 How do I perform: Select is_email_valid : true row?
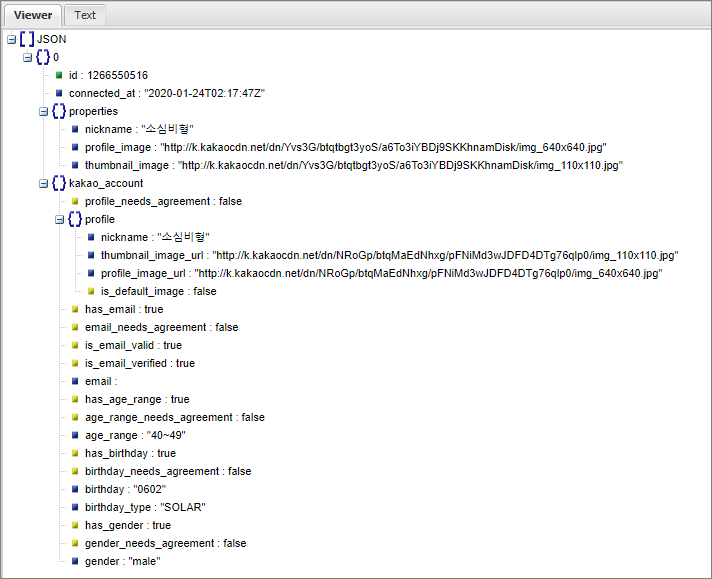(133, 346)
